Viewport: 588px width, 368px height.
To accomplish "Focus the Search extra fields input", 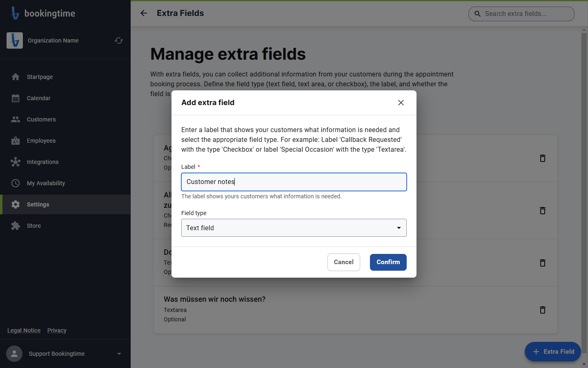I will click(521, 14).
